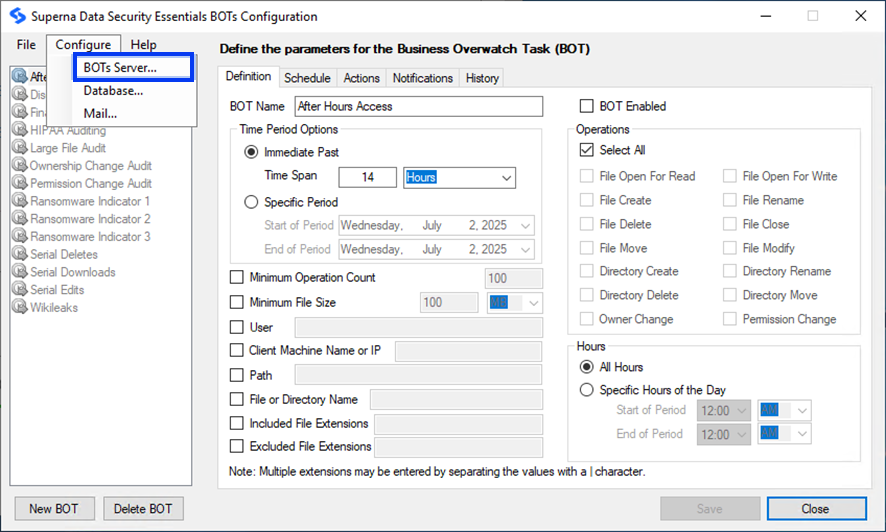The image size is (886, 532).
Task: Click the New BOT button
Action: (x=54, y=509)
